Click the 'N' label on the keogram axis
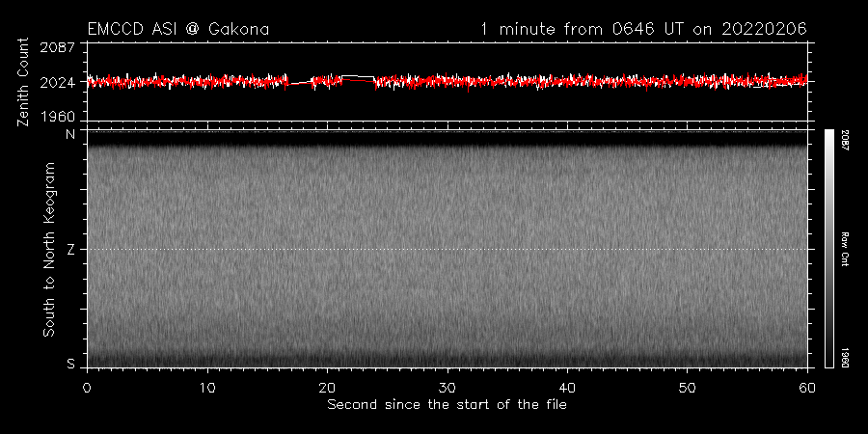868x434 pixels. (x=70, y=134)
